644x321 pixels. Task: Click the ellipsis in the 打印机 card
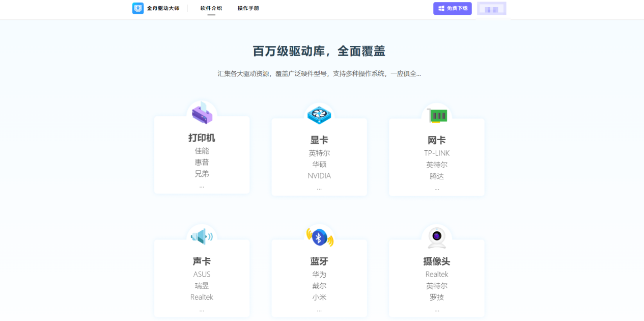click(x=202, y=186)
